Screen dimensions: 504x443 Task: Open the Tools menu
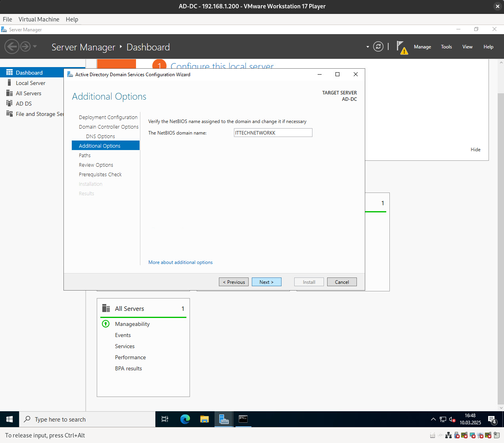[446, 47]
